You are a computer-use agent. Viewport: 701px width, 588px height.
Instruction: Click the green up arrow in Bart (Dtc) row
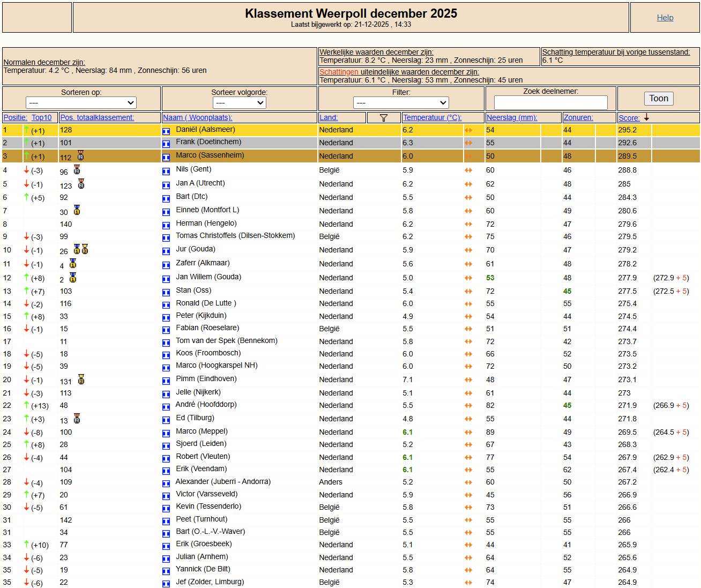click(26, 197)
